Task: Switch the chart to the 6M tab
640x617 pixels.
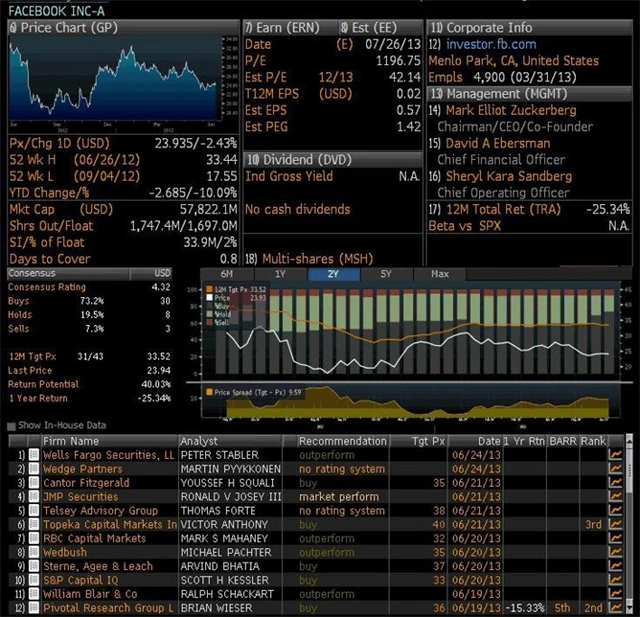Action: point(227,273)
